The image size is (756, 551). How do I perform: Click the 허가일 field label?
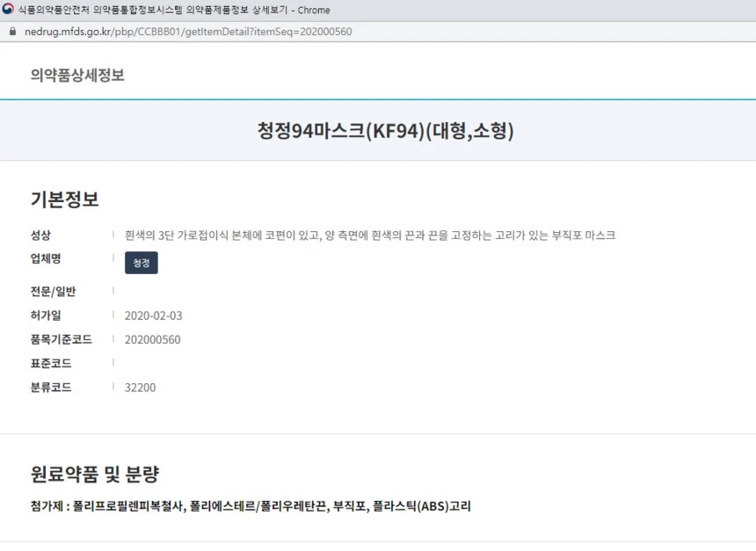coord(47,315)
